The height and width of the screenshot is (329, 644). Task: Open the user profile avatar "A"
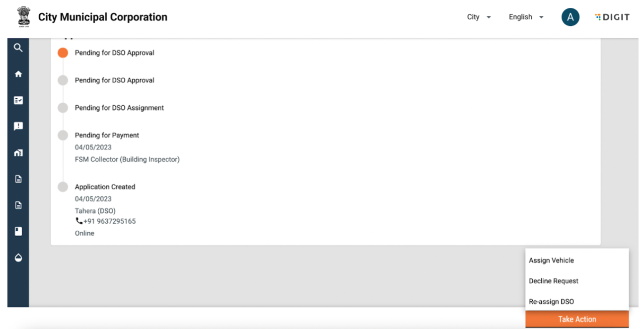(570, 17)
